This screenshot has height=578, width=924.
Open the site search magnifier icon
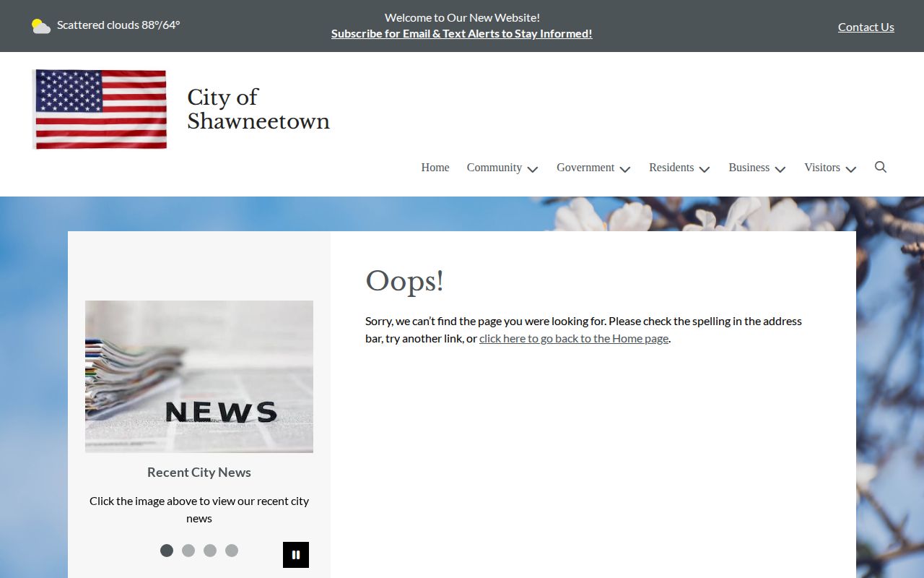(880, 167)
